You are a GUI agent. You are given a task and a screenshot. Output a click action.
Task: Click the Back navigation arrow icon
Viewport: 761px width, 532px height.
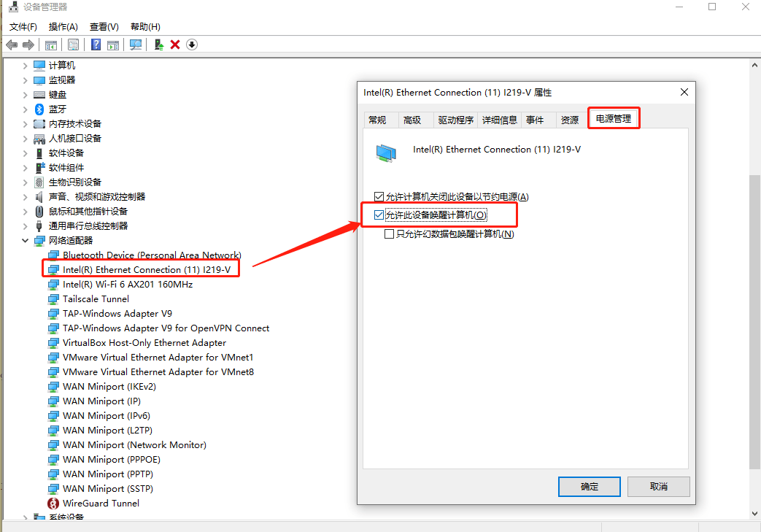click(x=11, y=45)
